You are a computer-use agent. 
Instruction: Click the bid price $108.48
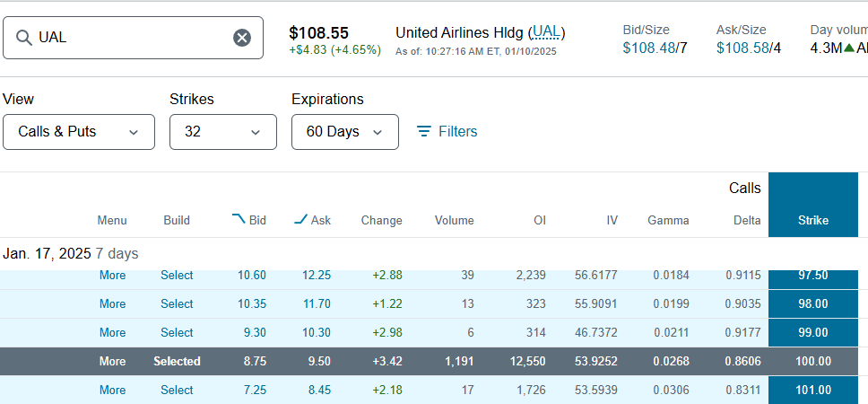(x=649, y=48)
